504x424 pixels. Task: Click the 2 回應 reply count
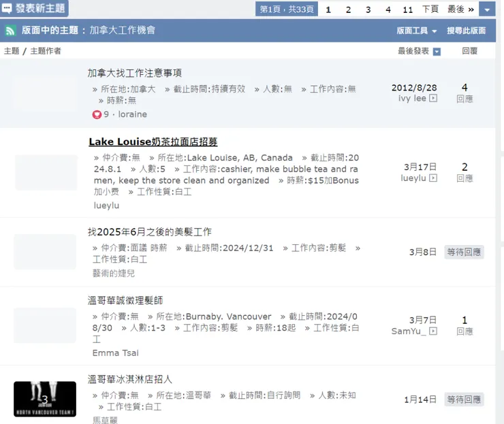click(x=464, y=172)
